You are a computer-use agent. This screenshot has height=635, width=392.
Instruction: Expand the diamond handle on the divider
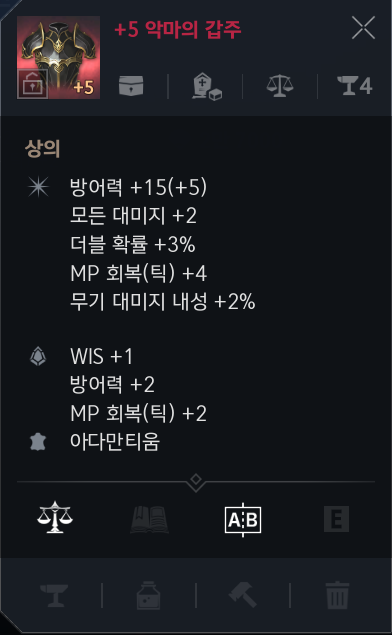point(196,481)
